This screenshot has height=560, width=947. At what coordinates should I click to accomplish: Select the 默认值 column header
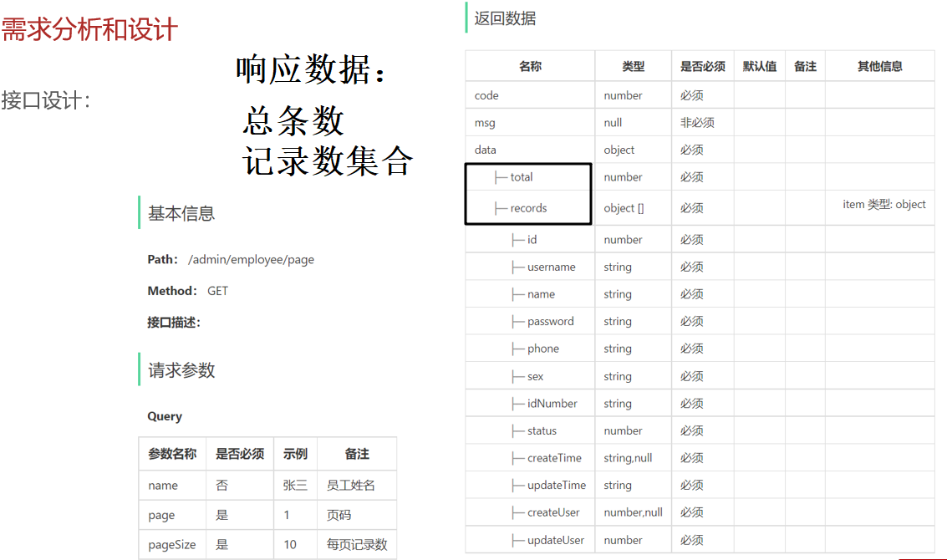coord(760,67)
